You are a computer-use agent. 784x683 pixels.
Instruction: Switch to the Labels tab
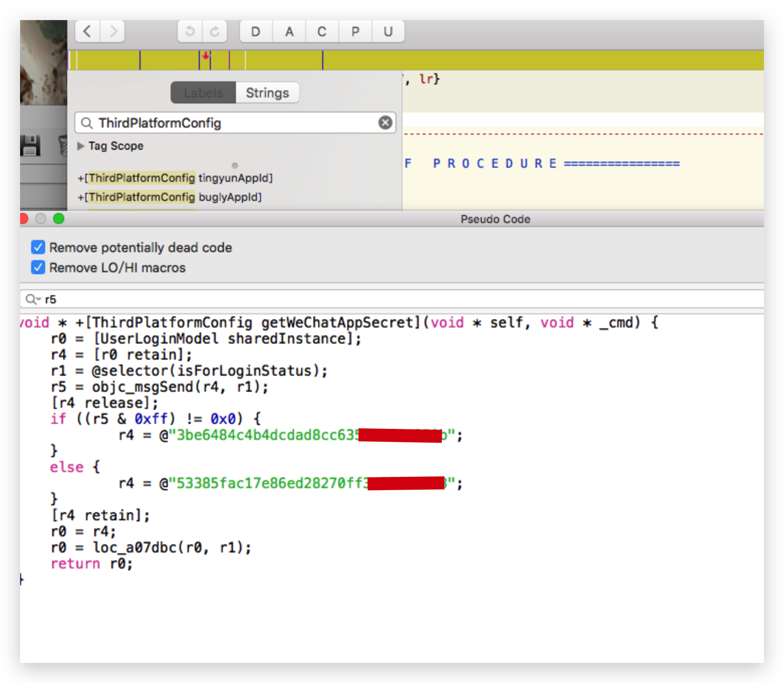click(x=203, y=93)
